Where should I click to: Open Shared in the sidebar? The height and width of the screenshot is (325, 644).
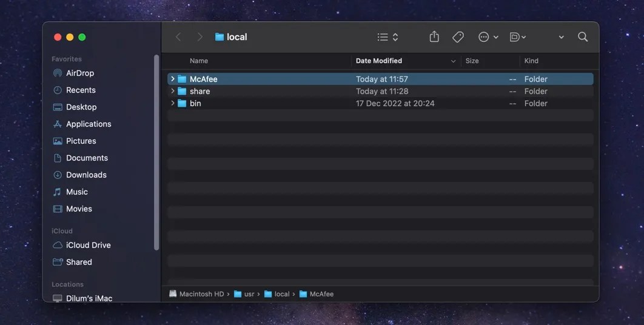pyautogui.click(x=73, y=262)
